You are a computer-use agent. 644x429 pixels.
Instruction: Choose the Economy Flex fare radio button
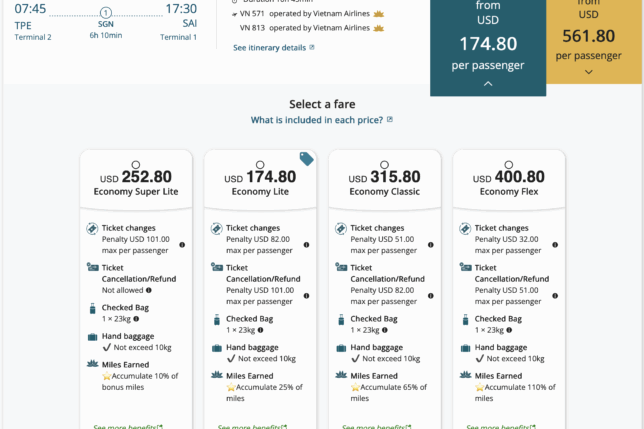pos(509,165)
